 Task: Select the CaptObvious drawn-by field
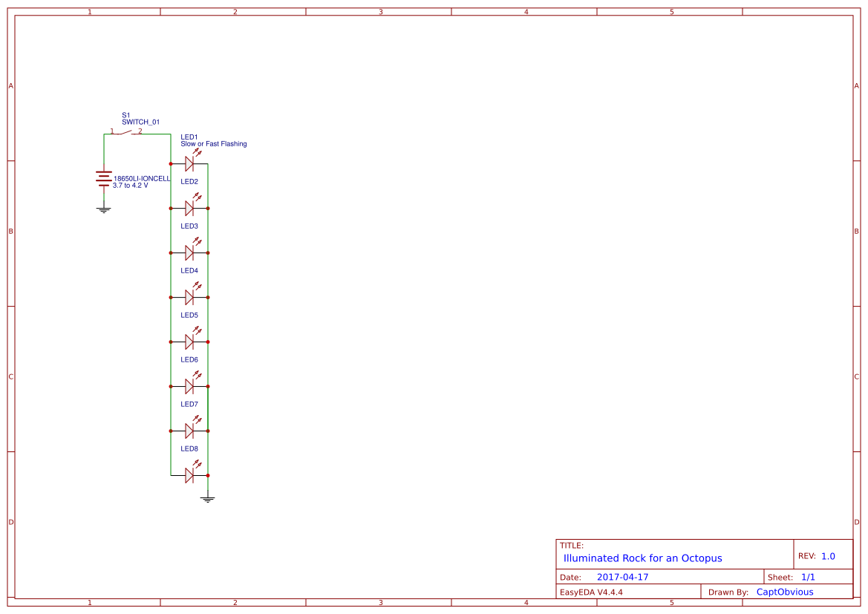[785, 592]
